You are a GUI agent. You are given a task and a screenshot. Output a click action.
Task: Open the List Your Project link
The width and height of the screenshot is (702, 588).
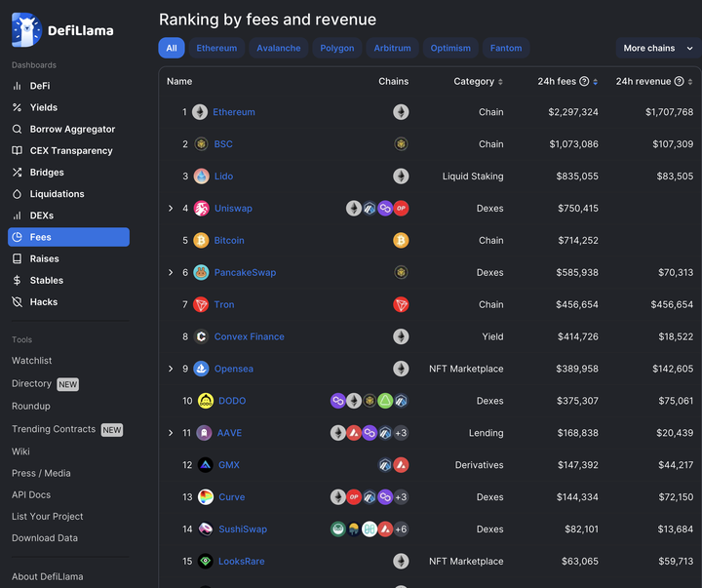pos(48,517)
